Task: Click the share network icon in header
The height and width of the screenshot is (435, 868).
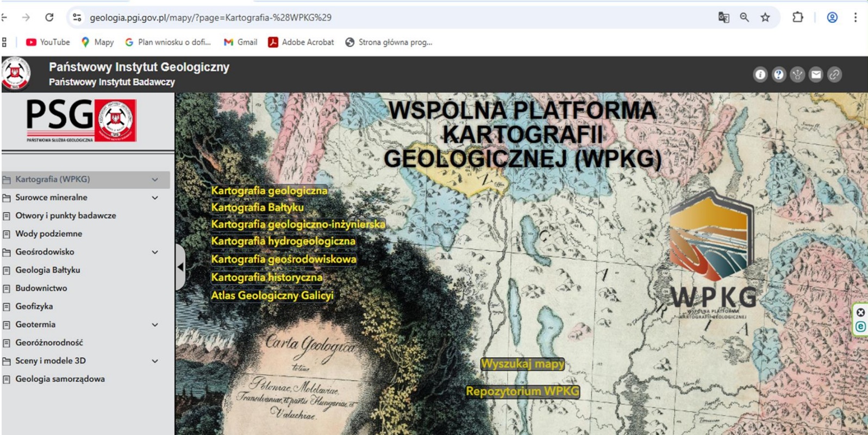Action: (797, 74)
